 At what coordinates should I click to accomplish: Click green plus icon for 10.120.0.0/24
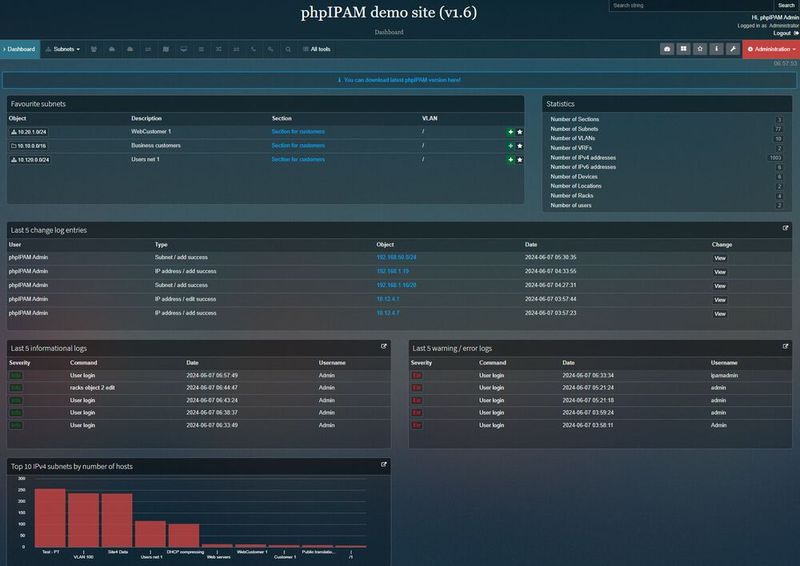[510, 160]
